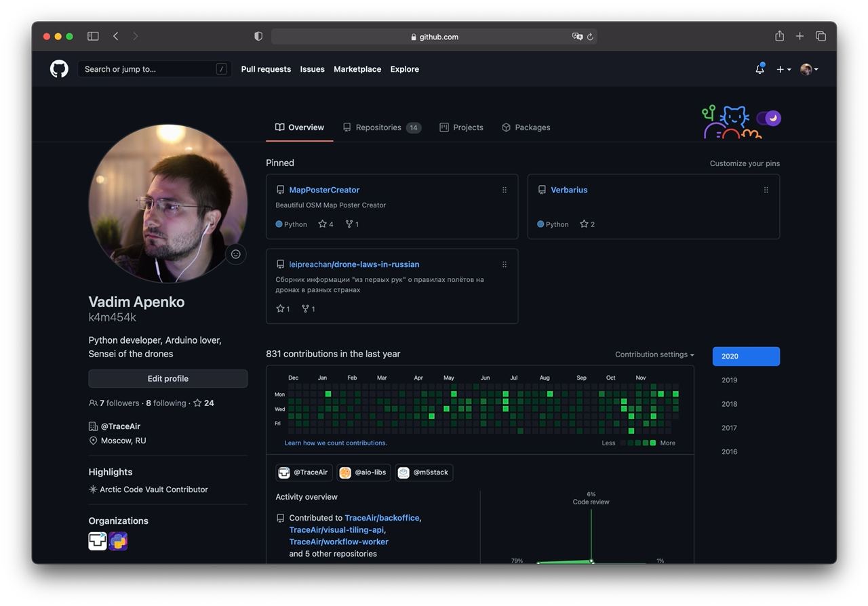This screenshot has width=868, height=606.
Task: Click the brightest green legend square
Action: (x=653, y=443)
